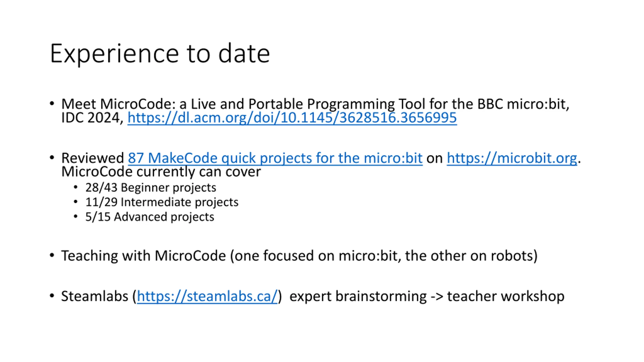
Task: Click the 'MicroCode currently can cover' line
Action: pos(161,172)
